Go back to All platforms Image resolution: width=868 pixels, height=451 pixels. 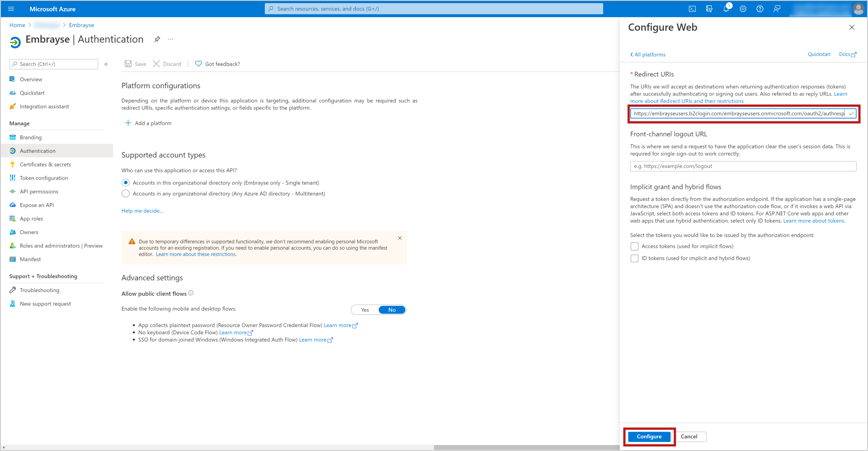point(648,55)
